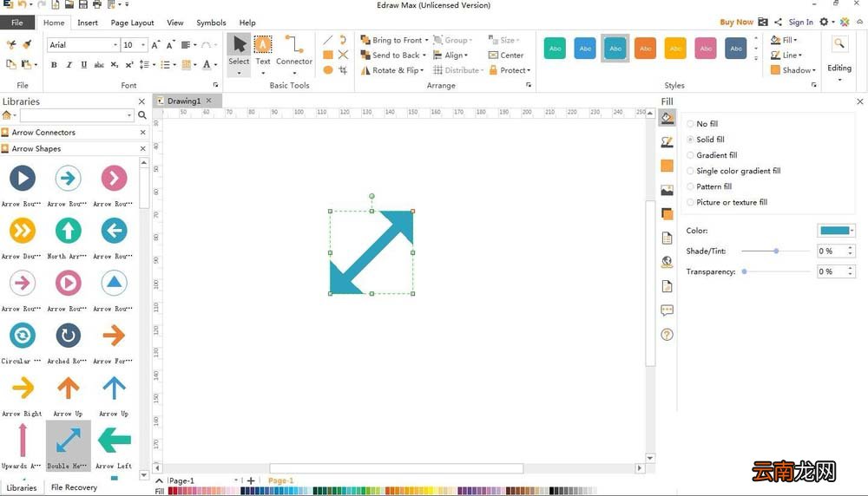The height and width of the screenshot is (496, 868).
Task: Select the Pattern fill option
Action: [x=709, y=186]
